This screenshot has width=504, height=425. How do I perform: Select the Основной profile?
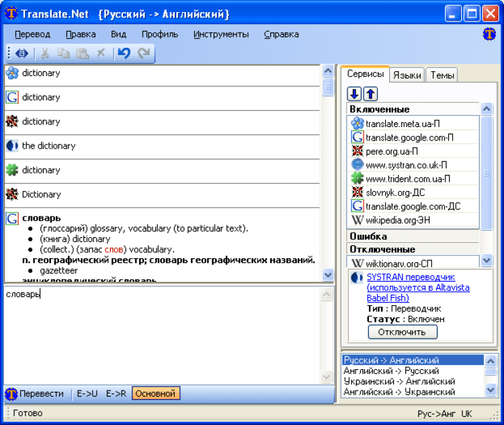click(156, 393)
